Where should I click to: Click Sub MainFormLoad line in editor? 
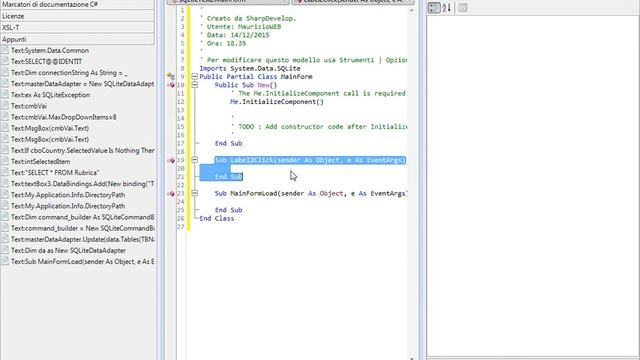[x=311, y=193]
